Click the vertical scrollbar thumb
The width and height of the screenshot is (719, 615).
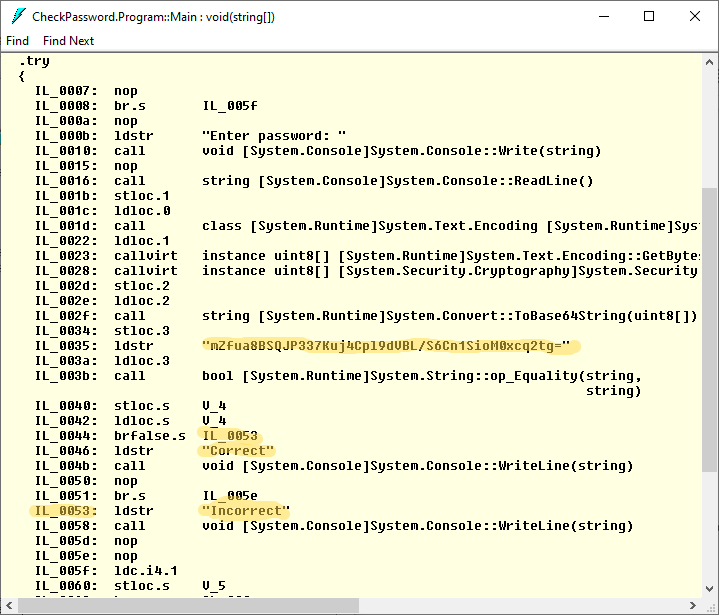click(x=709, y=328)
